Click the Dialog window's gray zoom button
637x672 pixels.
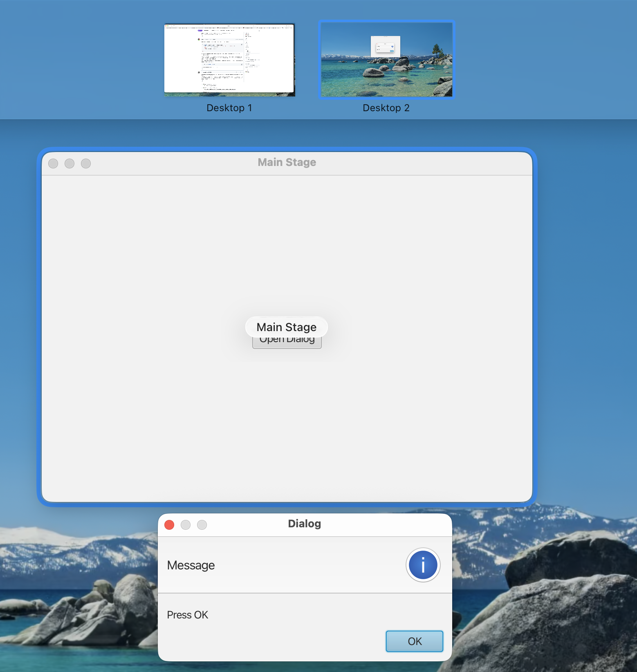coord(202,525)
